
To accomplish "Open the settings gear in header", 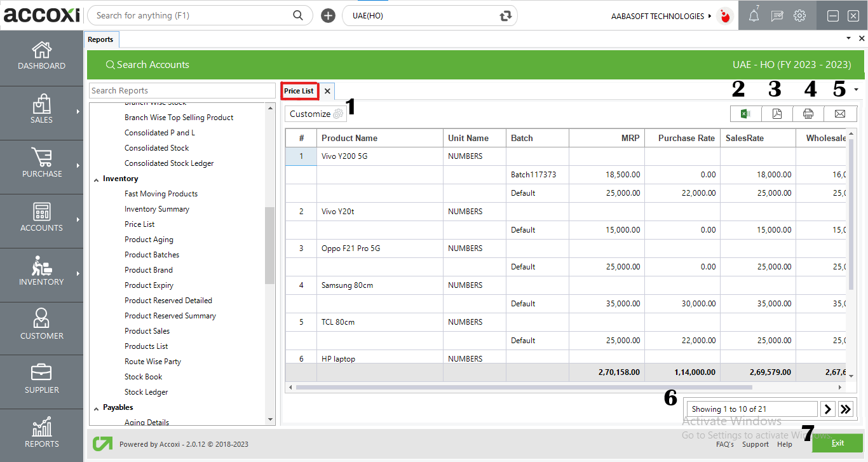I will [800, 17].
